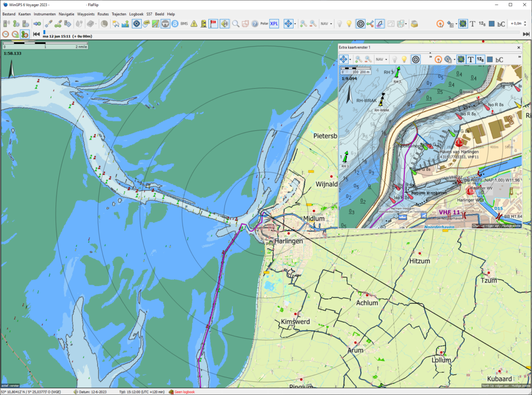Click the green-orange route arrows icon
The height and width of the screenshot is (395, 532).
(370, 24)
